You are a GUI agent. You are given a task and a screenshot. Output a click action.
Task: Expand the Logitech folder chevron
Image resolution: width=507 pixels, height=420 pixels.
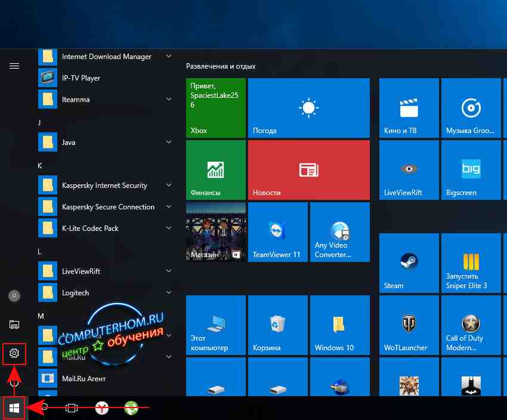pos(169,292)
